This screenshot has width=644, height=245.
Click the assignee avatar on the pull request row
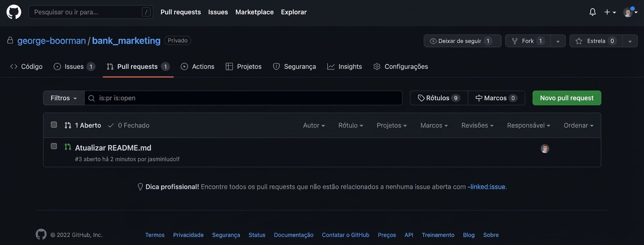pos(545,149)
